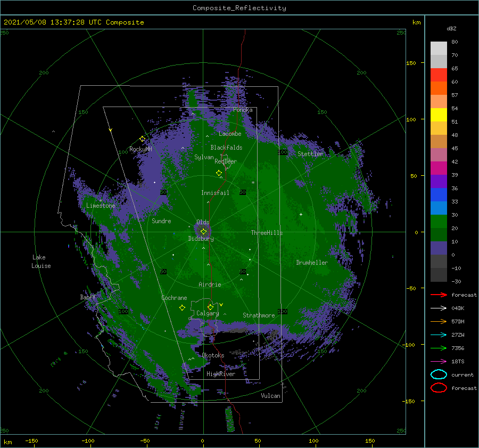This screenshot has width=479, height=448.
Task: Click the Banff town label
Action: (88, 297)
